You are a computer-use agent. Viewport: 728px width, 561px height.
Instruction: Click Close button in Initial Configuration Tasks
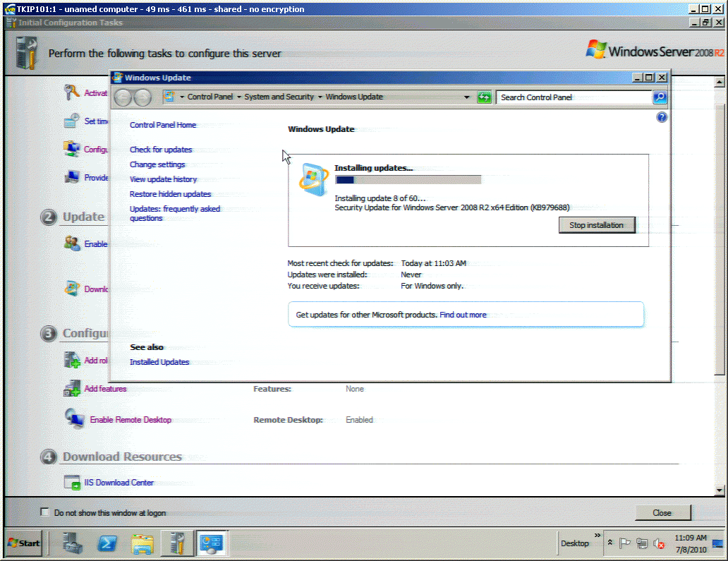click(662, 513)
